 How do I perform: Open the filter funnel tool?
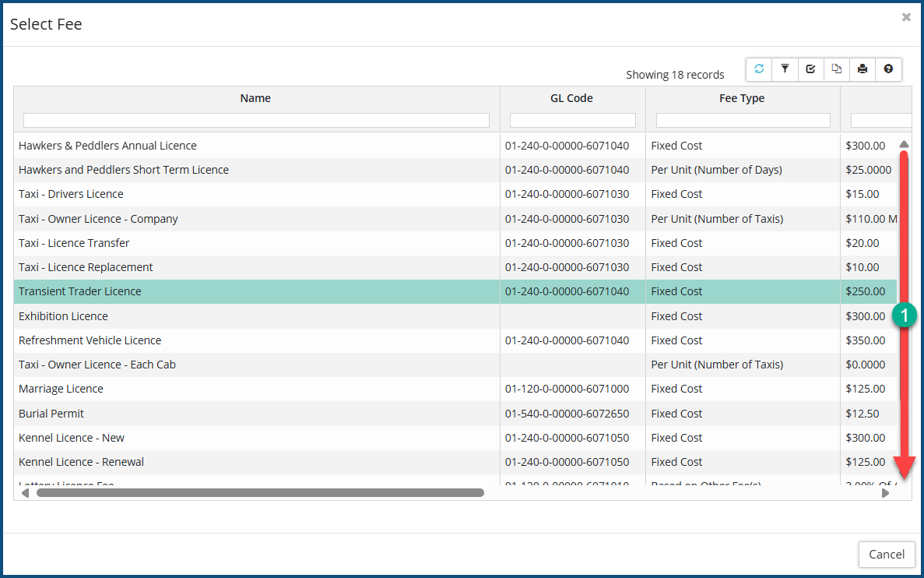click(x=785, y=69)
